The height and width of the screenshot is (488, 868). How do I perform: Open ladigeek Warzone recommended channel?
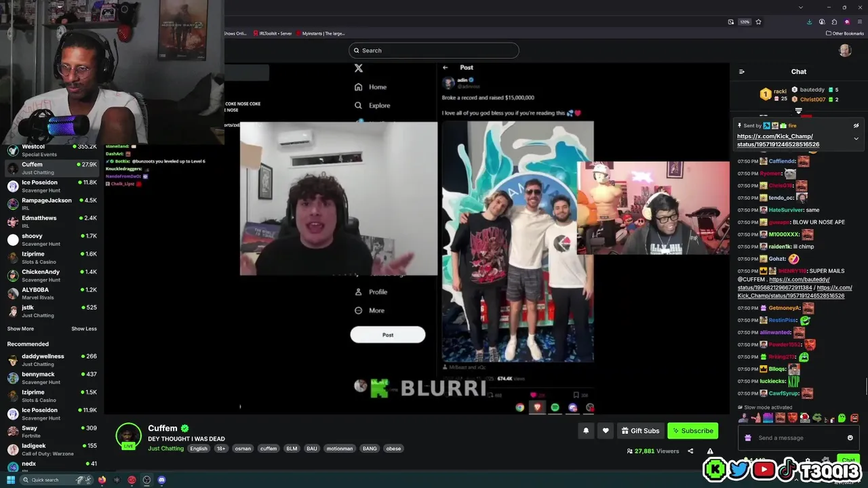click(x=52, y=449)
